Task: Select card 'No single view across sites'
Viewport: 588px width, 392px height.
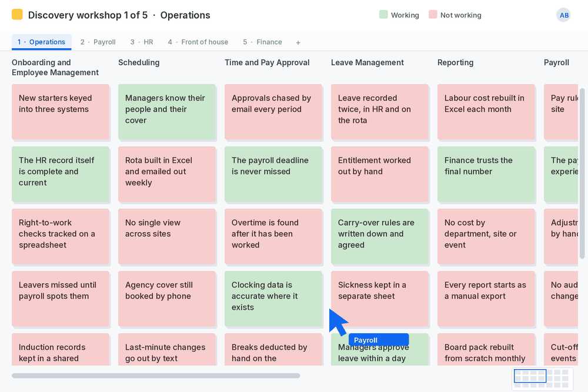Action: pos(167,236)
